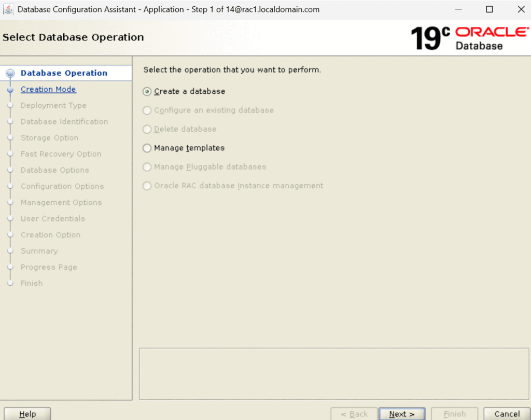This screenshot has height=420, width=531.
Task: Select Oracle RAC database instance management
Action: [x=147, y=186]
